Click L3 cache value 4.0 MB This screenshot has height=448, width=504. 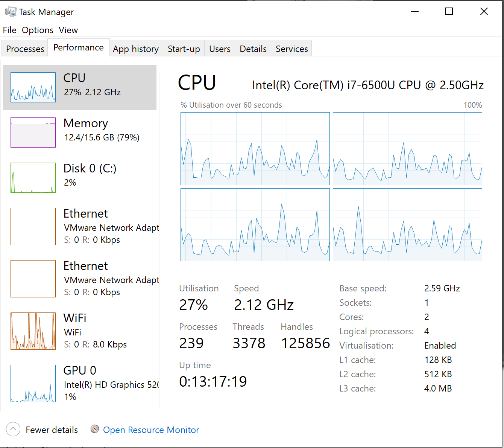[438, 389]
